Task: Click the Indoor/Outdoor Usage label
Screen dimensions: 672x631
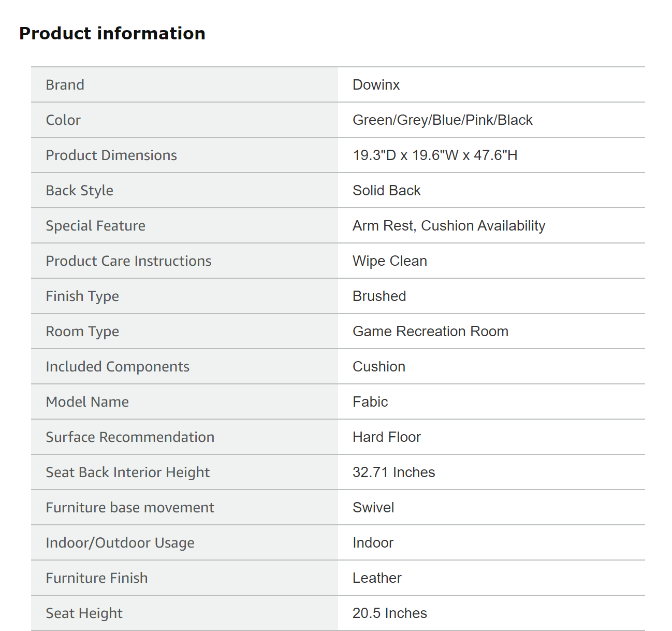Action: click(120, 543)
